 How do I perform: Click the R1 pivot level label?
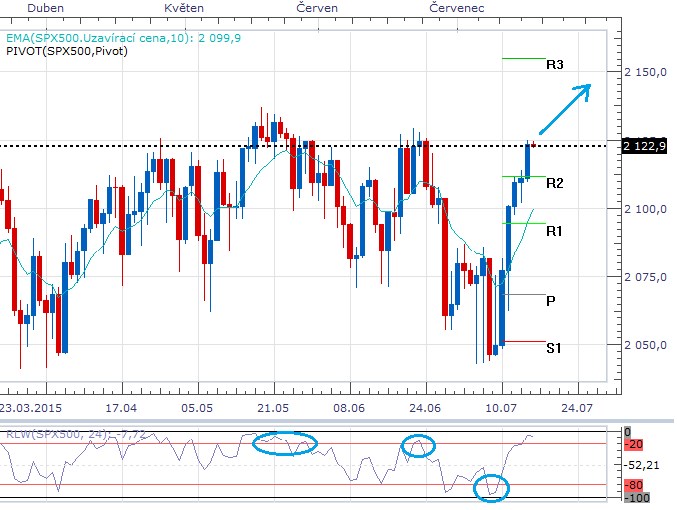[x=554, y=231]
